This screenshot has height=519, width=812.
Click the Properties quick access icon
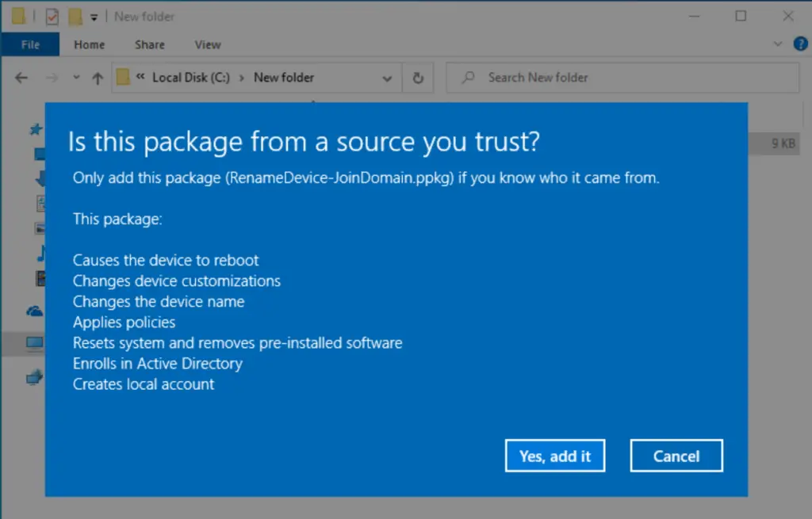[x=52, y=16]
